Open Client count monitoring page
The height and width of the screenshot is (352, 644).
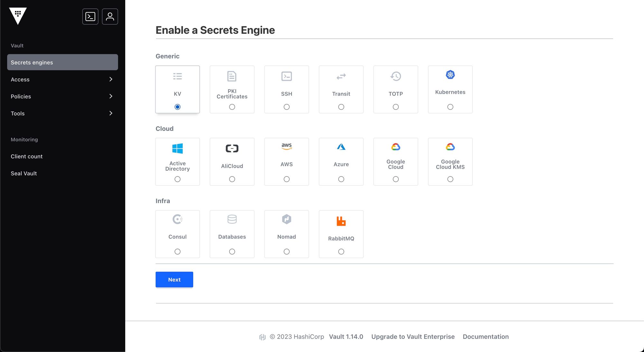(26, 156)
